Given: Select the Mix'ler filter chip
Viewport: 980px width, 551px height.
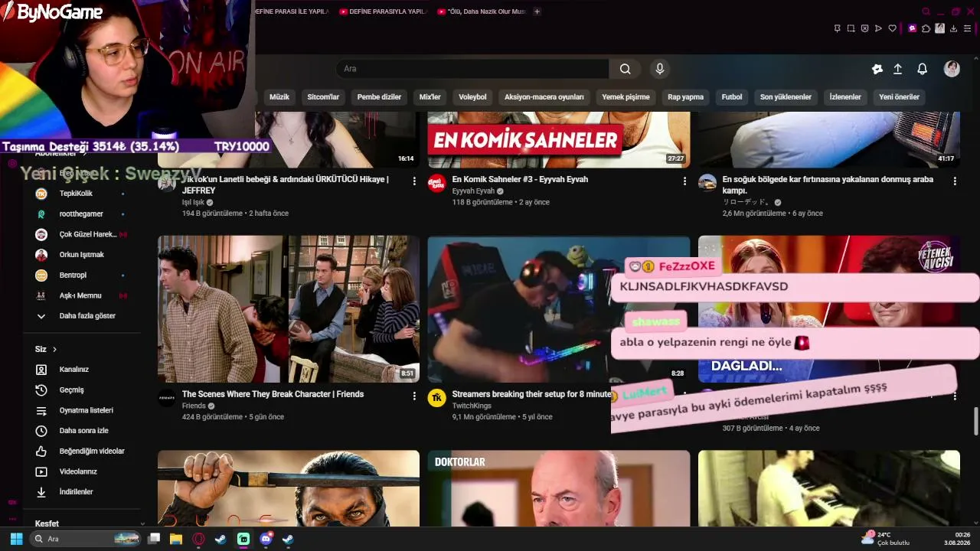Looking at the screenshot, I should pos(430,97).
